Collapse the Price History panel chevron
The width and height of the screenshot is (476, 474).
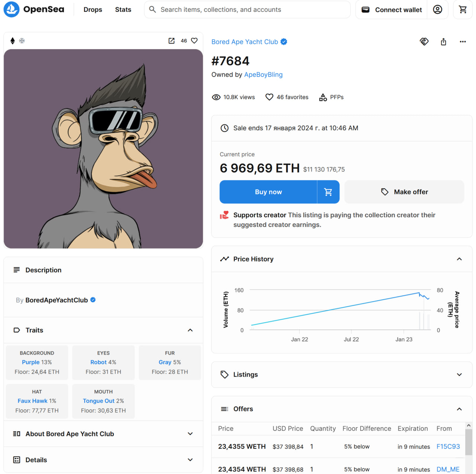459,259
